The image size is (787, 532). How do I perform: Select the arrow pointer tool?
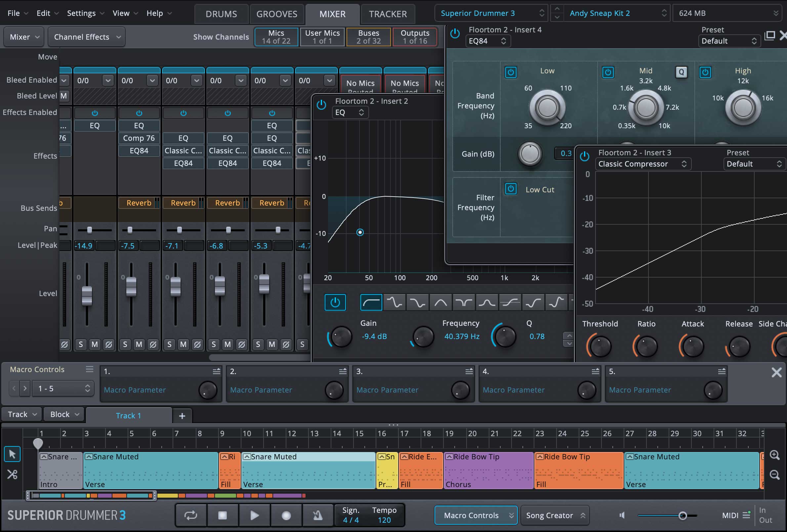tap(13, 454)
